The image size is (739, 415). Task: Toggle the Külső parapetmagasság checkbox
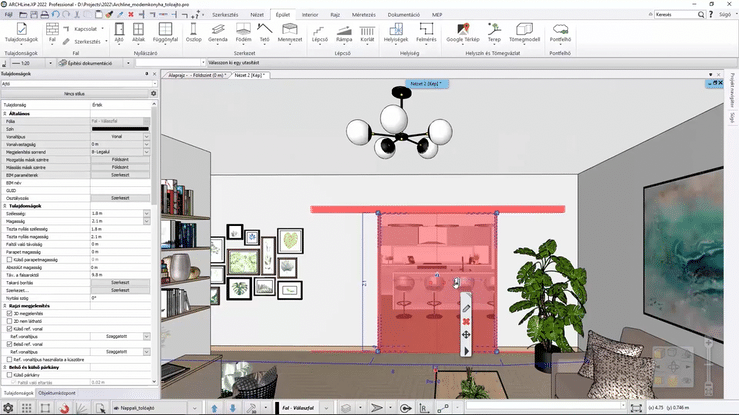pos(10,260)
